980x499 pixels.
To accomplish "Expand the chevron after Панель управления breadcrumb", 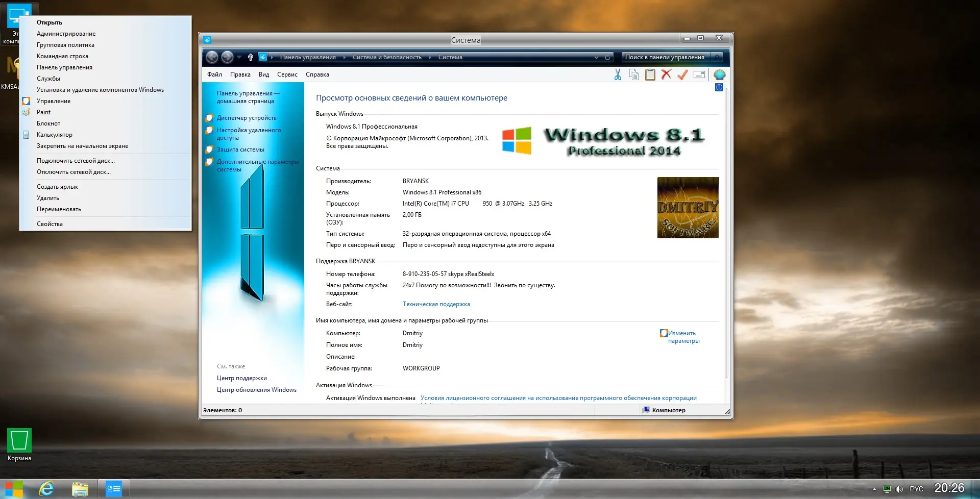I will tap(345, 58).
